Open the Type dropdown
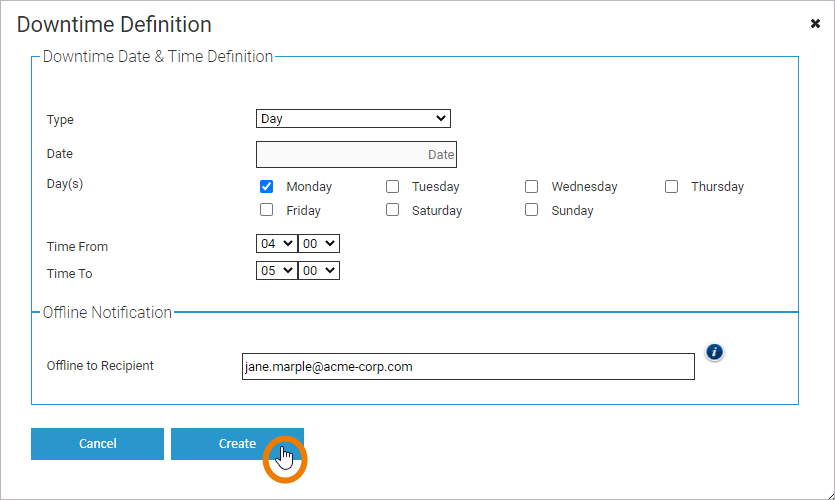 coord(353,119)
